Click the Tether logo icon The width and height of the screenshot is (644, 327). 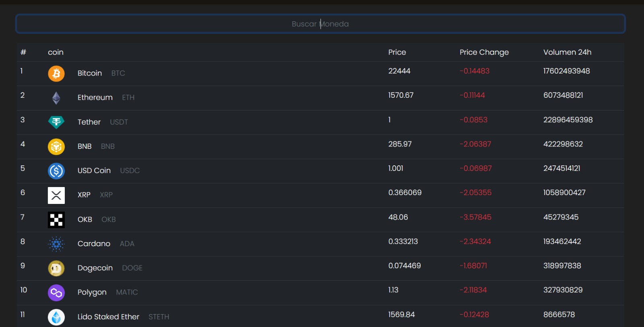56,122
